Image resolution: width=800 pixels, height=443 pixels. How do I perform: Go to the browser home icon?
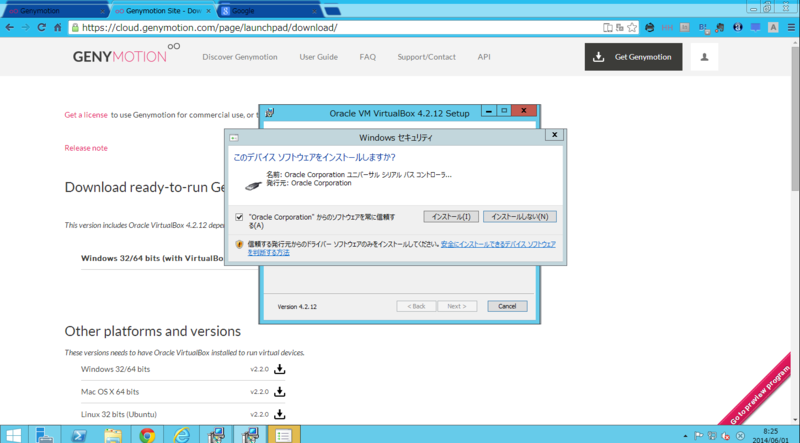pos(58,28)
